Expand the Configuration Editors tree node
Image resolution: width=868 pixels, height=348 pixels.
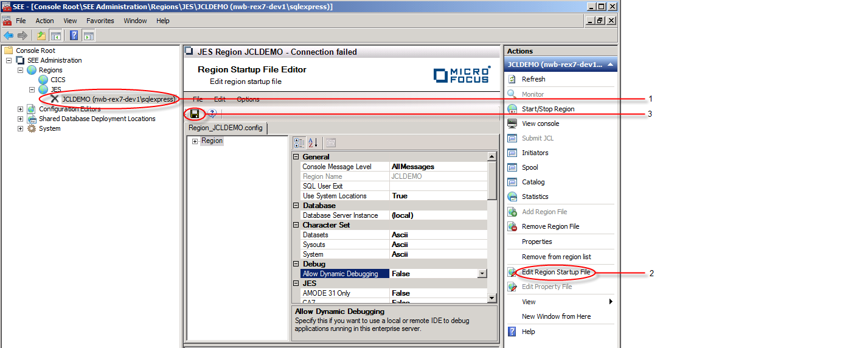[x=20, y=109]
